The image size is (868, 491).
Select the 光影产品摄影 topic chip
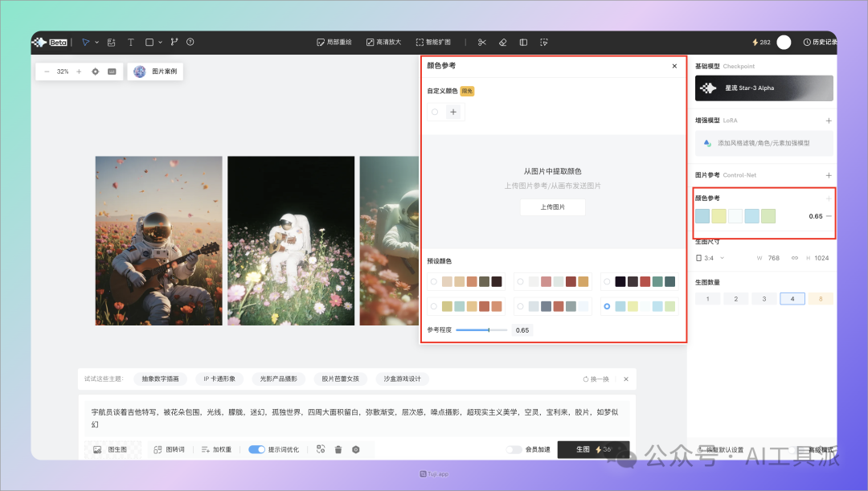point(282,378)
